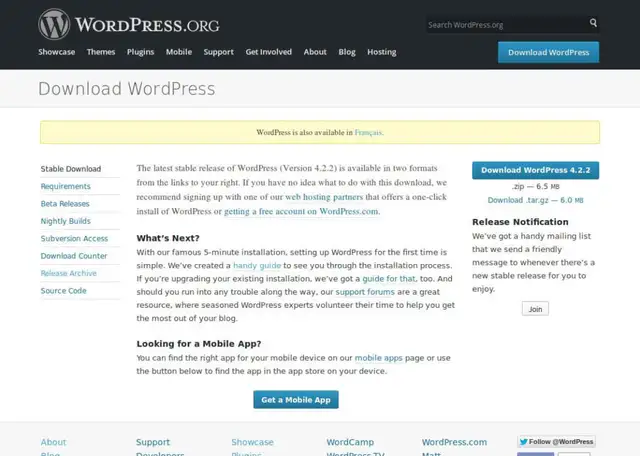640x456 pixels.
Task: Open the Hosting menu item
Action: pos(382,52)
